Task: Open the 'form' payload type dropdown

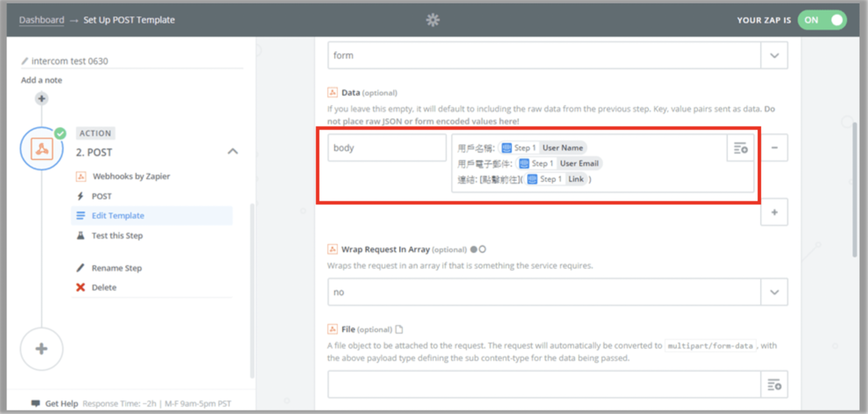Action: tap(774, 55)
